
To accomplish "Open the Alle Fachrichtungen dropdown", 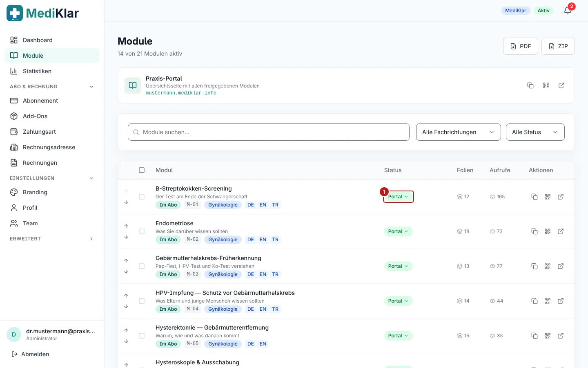I will 459,132.
